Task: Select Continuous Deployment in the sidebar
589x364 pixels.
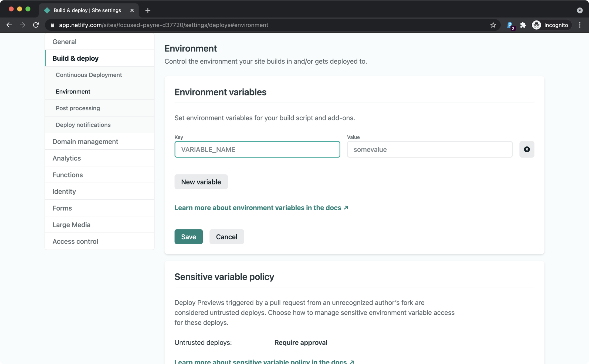Action: click(x=89, y=75)
